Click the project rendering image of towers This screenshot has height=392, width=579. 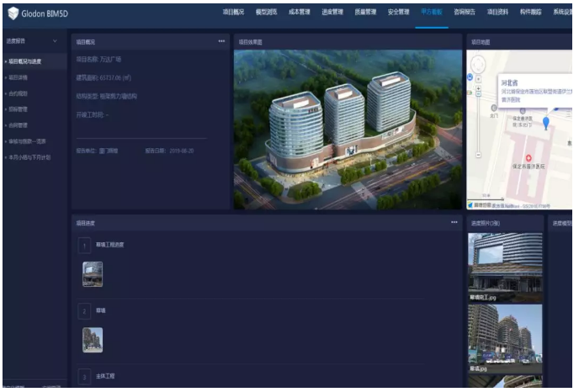coord(348,130)
